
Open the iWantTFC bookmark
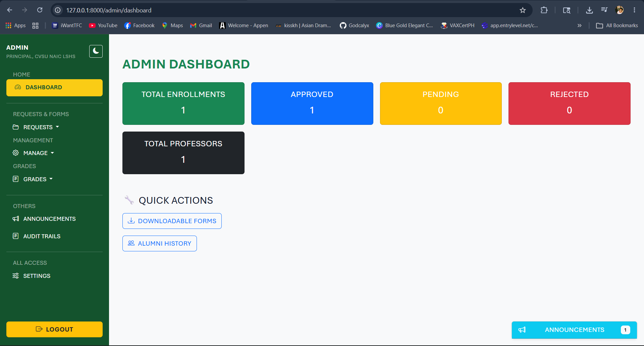[67, 26]
